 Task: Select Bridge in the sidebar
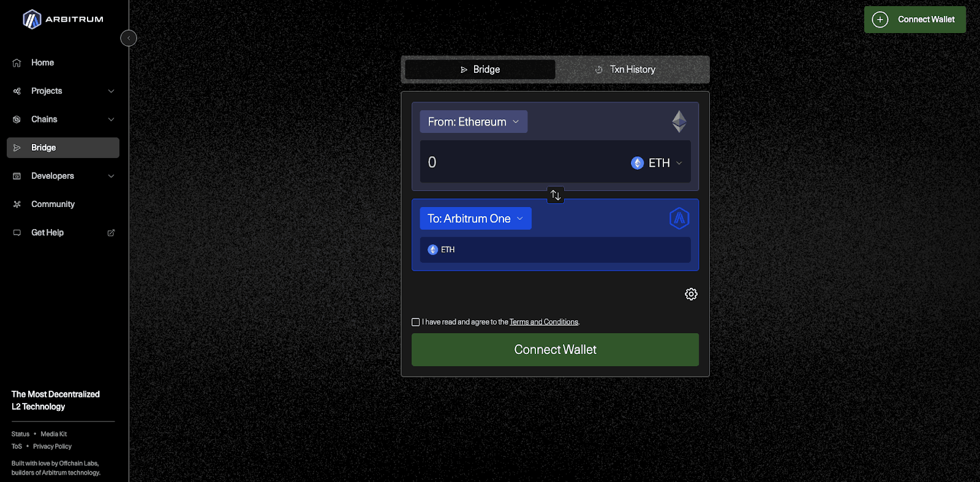[x=63, y=148]
